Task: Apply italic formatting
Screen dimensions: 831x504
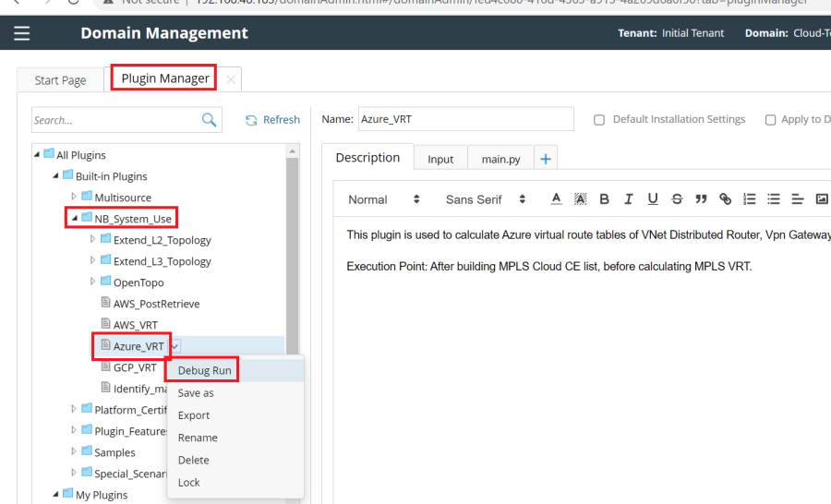Action: (629, 199)
